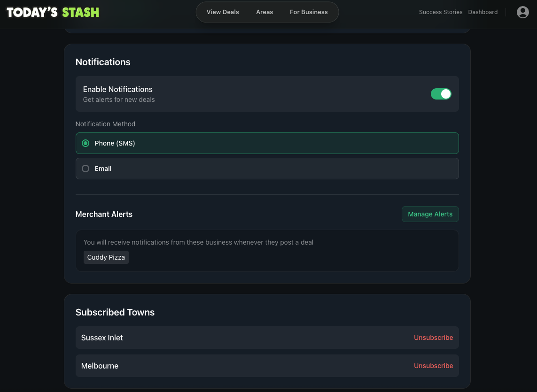Unsubscribe from Sussex Inlet
This screenshot has width=537, height=392.
click(x=433, y=338)
